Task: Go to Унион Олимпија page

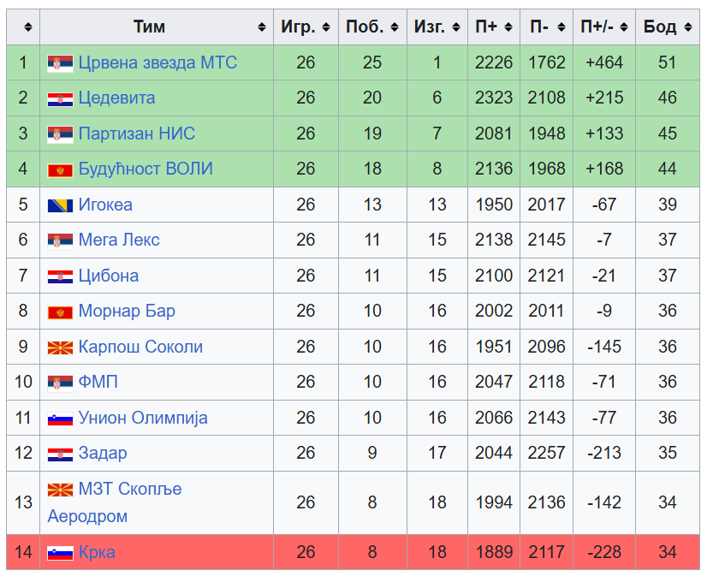Action: 143,418
